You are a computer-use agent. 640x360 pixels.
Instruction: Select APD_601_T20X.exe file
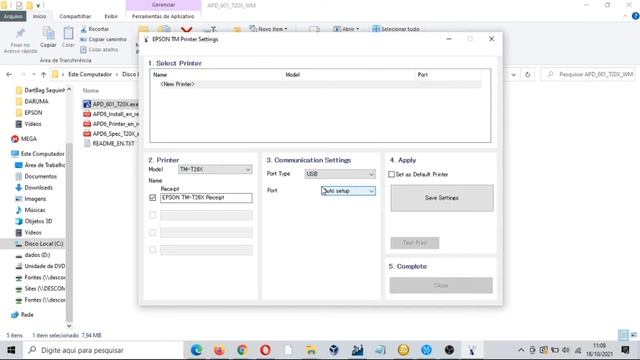point(111,104)
